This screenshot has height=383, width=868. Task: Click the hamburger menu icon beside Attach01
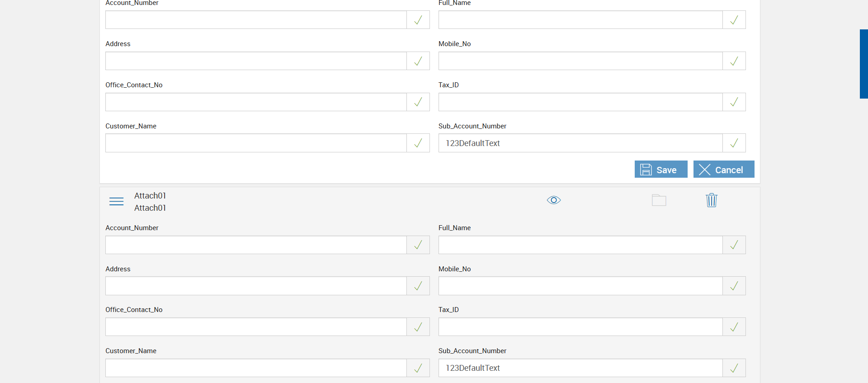pyautogui.click(x=116, y=201)
